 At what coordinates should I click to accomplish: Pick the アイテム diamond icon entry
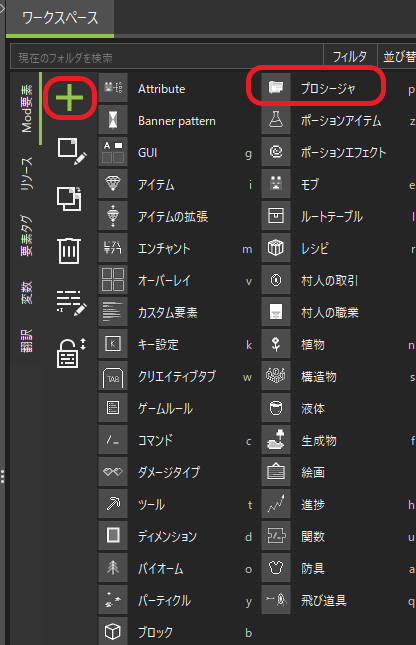pos(113,184)
